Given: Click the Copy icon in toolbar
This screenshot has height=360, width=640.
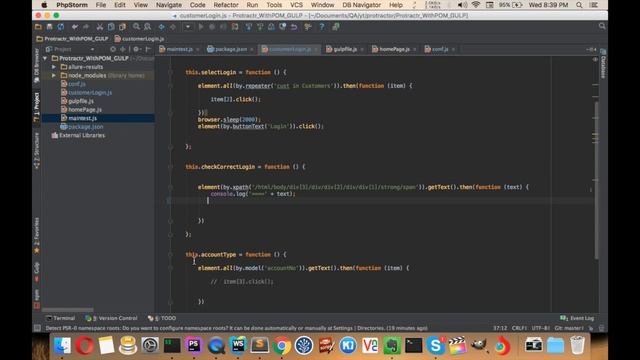Looking at the screenshot, I should [111, 27].
